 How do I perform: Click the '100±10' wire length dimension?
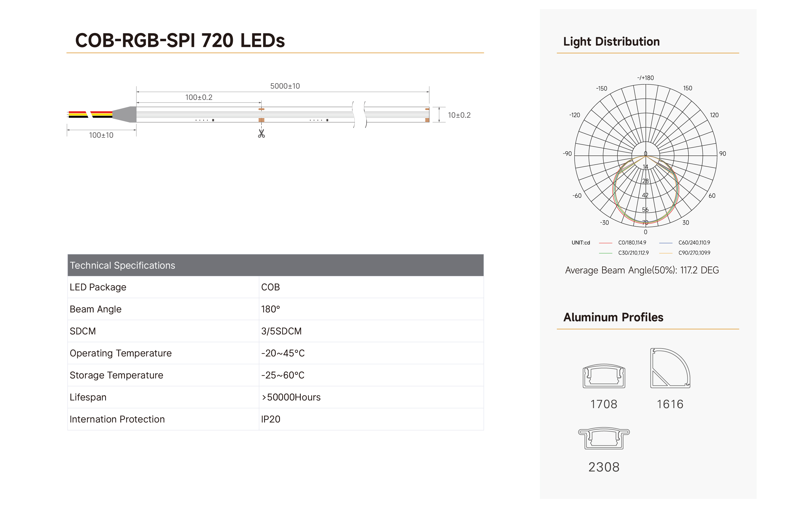click(101, 135)
